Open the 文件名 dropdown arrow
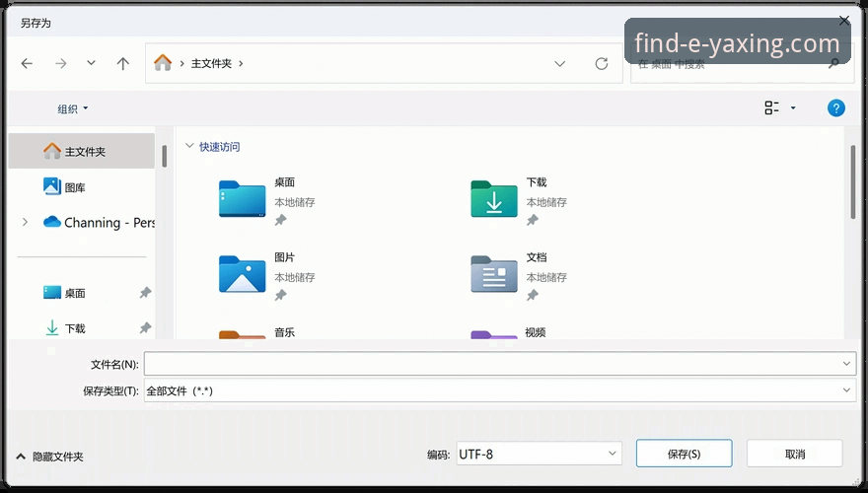868x493 pixels. [846, 364]
